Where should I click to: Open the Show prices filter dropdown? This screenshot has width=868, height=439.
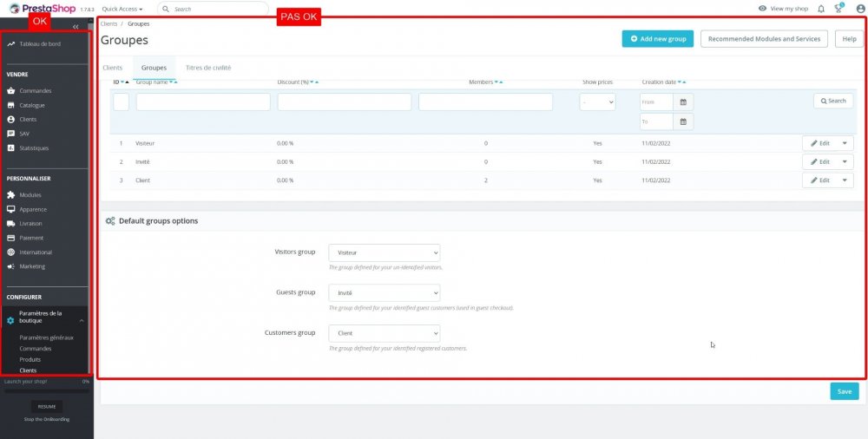[597, 102]
